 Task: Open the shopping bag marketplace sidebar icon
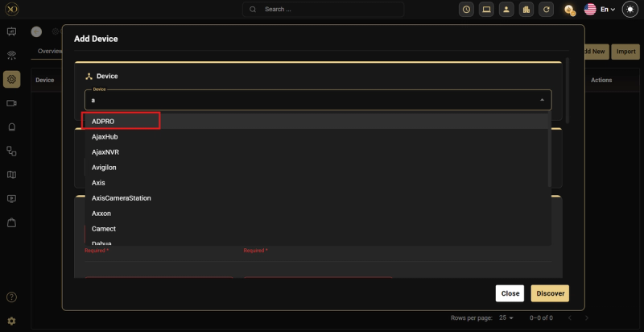(11, 222)
